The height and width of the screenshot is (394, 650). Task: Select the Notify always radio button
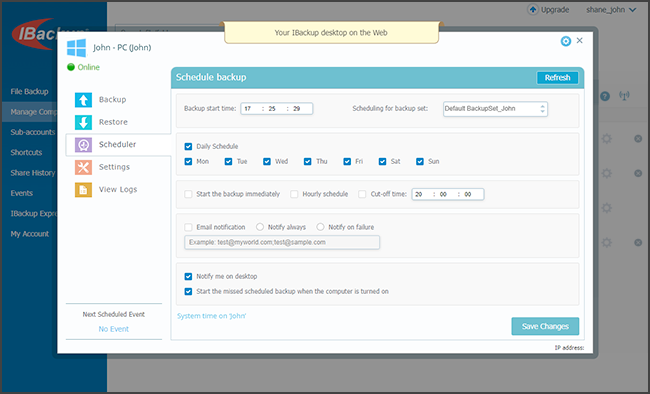(x=260, y=227)
